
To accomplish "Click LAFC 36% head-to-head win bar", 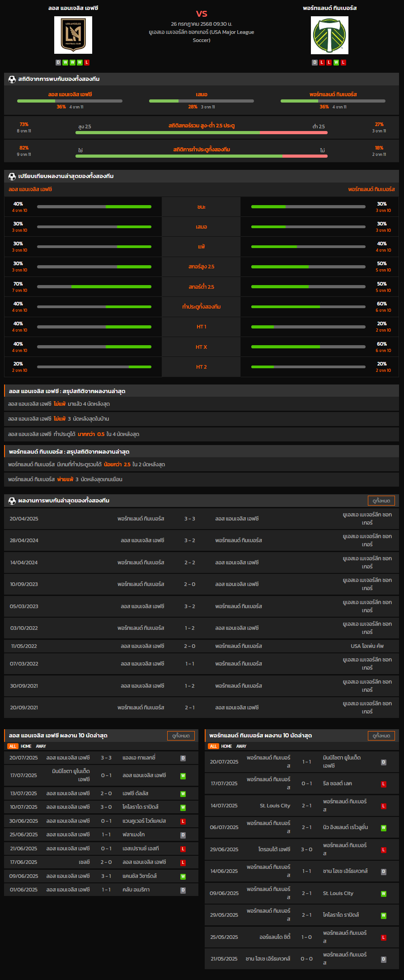I will point(70,101).
